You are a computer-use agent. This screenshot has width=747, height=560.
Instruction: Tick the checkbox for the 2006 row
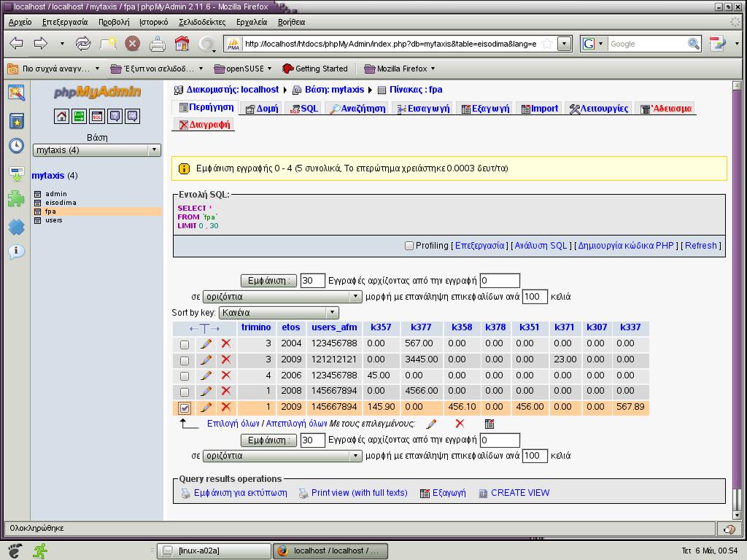point(185,376)
